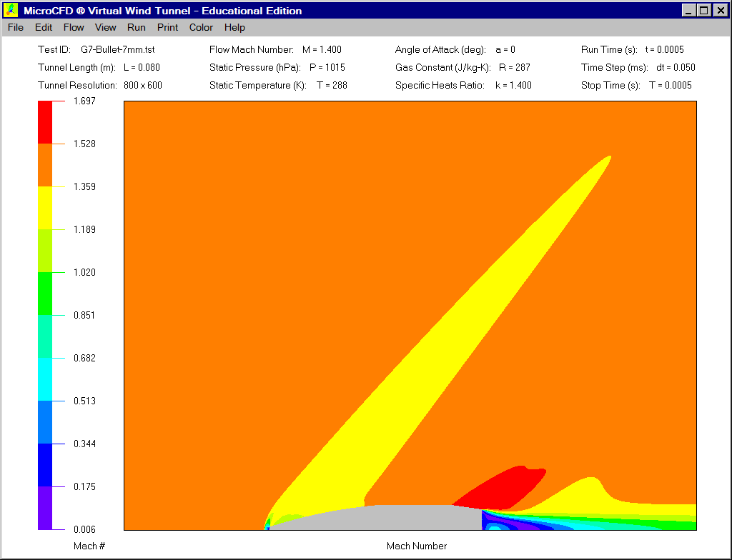Click the 'Flow Mach Number:' label
The height and width of the screenshot is (560, 732).
(252, 49)
